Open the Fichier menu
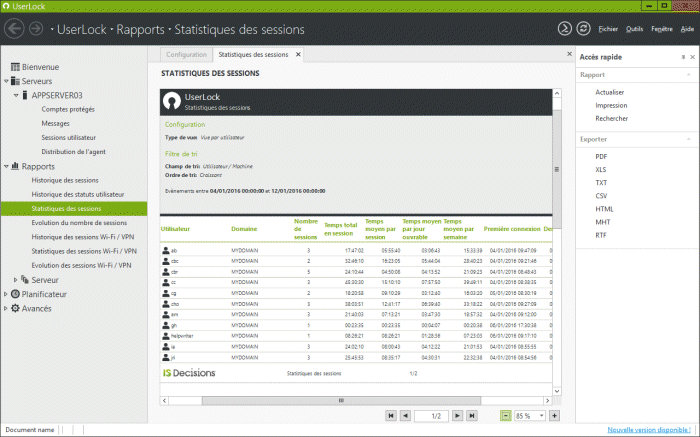Viewport: 700px width, 437px height. tap(608, 29)
